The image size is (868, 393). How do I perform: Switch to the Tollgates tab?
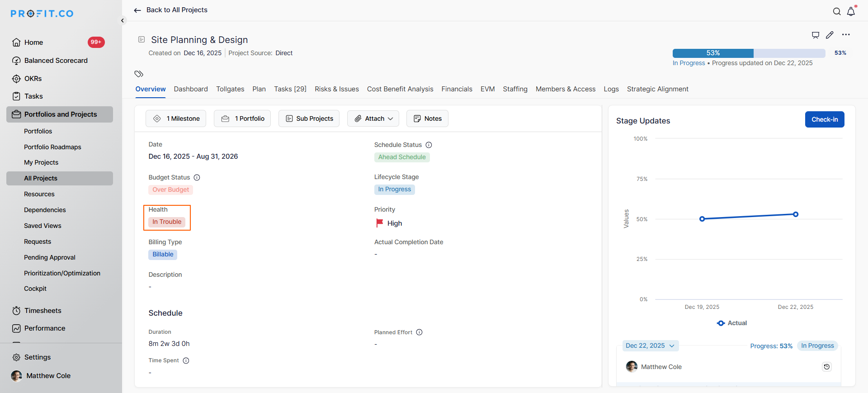pos(230,89)
